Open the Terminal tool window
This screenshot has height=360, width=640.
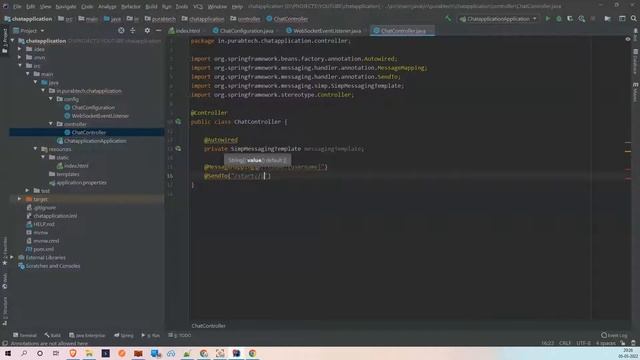point(24,335)
